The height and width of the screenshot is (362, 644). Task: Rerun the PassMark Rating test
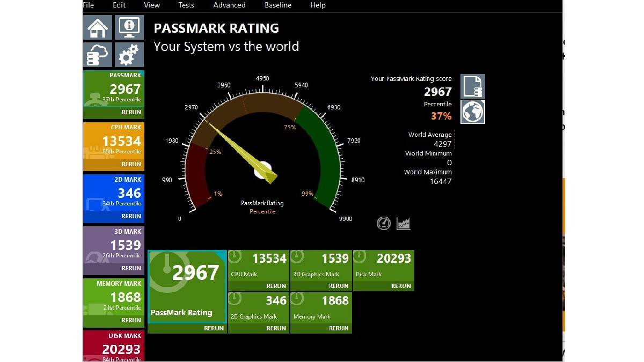pos(214,328)
